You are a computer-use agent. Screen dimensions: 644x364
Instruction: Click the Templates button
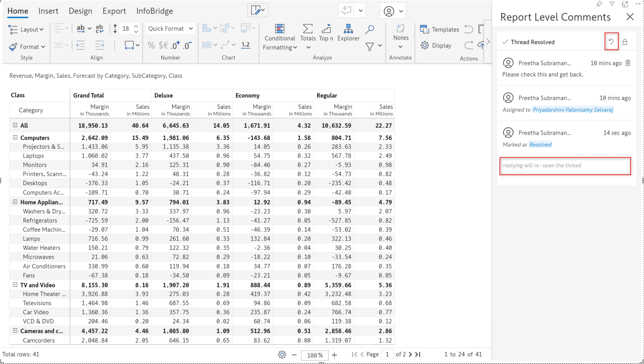click(x=439, y=29)
